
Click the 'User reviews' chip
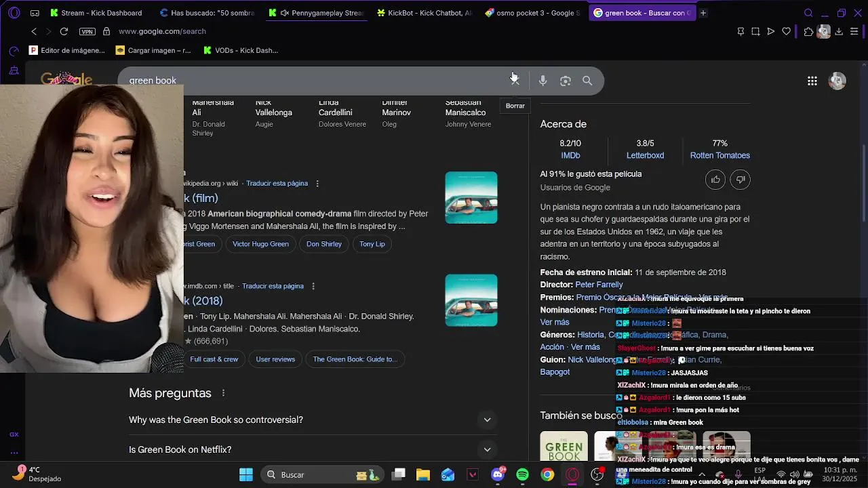pos(275,359)
